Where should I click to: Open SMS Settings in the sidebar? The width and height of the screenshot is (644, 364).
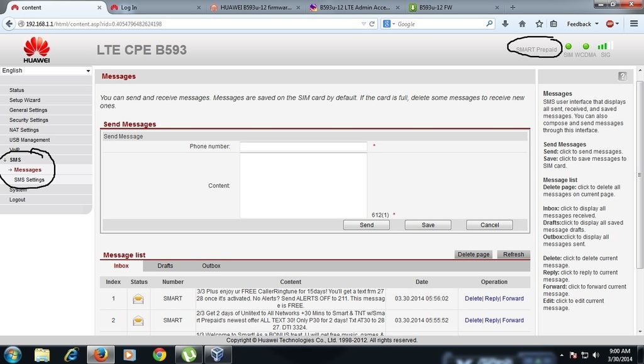(30, 180)
